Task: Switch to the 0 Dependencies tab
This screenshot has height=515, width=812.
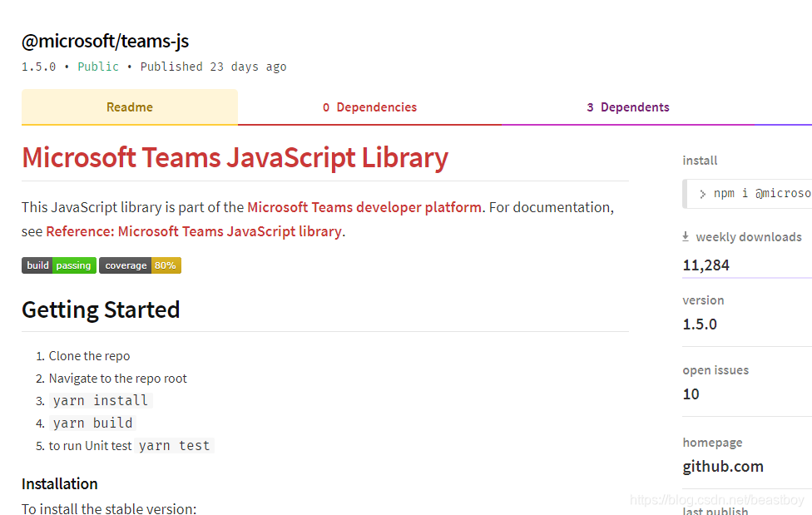Action: coord(369,107)
